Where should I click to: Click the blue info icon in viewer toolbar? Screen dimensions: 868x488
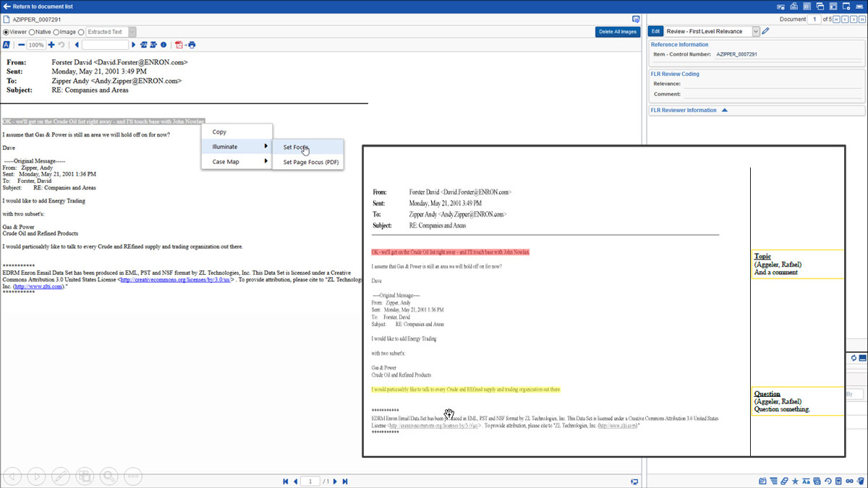[163, 45]
